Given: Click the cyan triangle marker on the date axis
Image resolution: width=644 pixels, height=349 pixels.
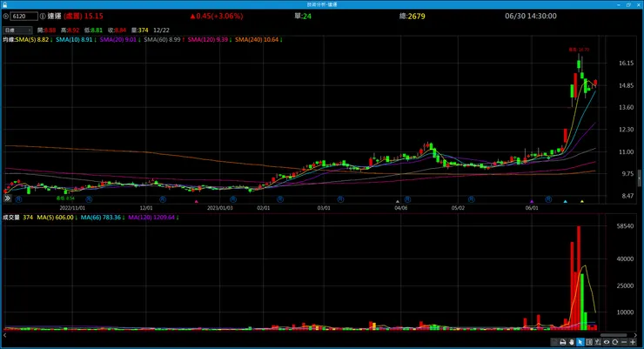Looking at the screenshot, I should coord(565,201).
